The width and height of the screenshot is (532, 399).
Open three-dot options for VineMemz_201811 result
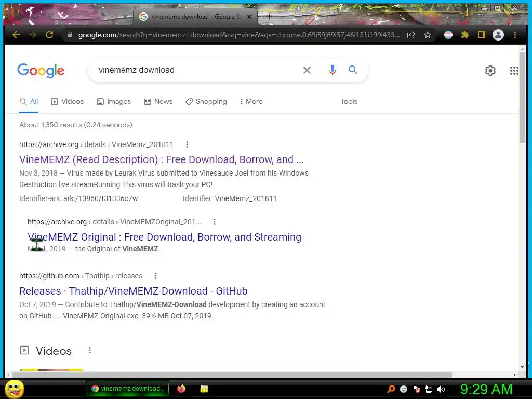(x=187, y=144)
